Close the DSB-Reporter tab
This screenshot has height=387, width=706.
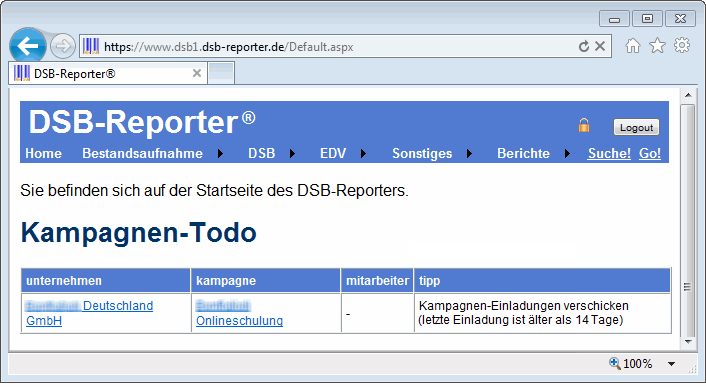(x=197, y=73)
